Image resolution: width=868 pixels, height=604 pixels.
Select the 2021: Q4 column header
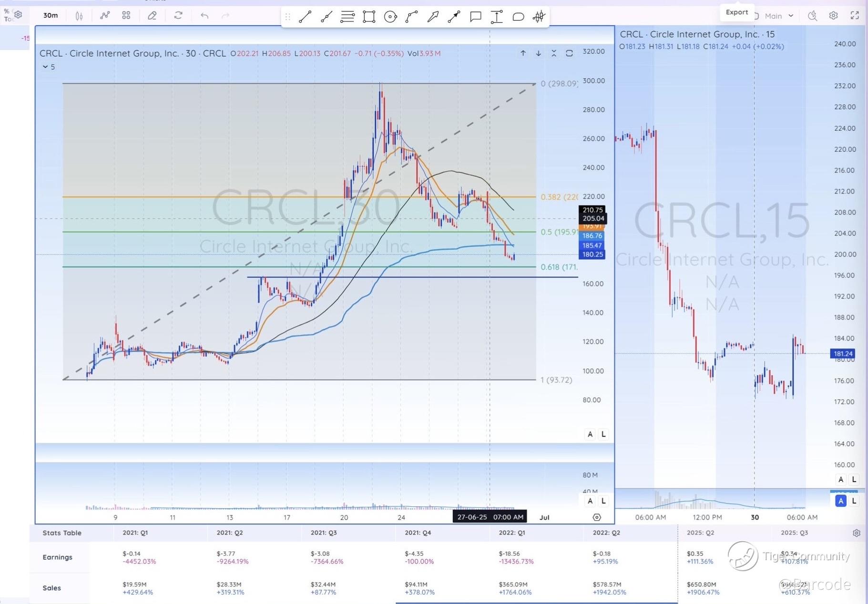click(x=418, y=532)
